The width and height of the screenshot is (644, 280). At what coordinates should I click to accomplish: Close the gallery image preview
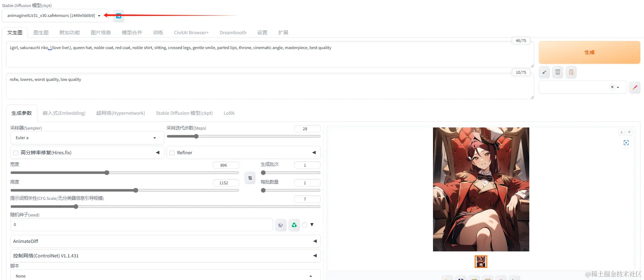tap(629, 132)
